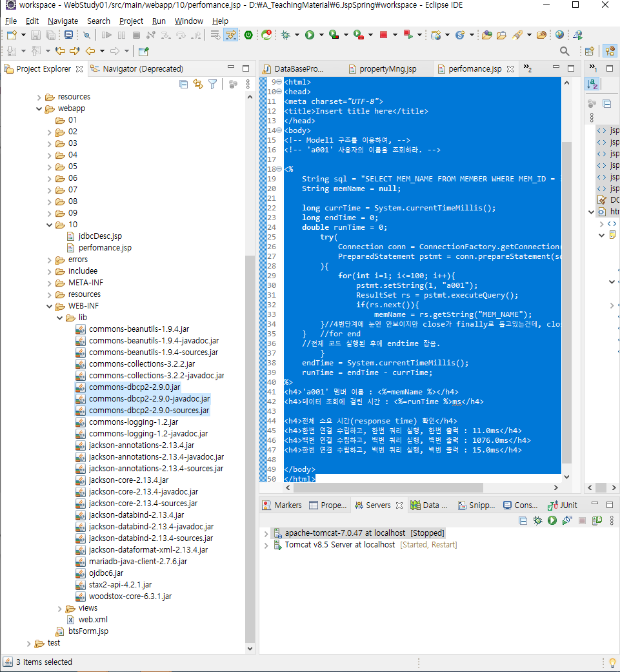
Task: Click Collapse All in Project Explorer
Action: coord(184,85)
